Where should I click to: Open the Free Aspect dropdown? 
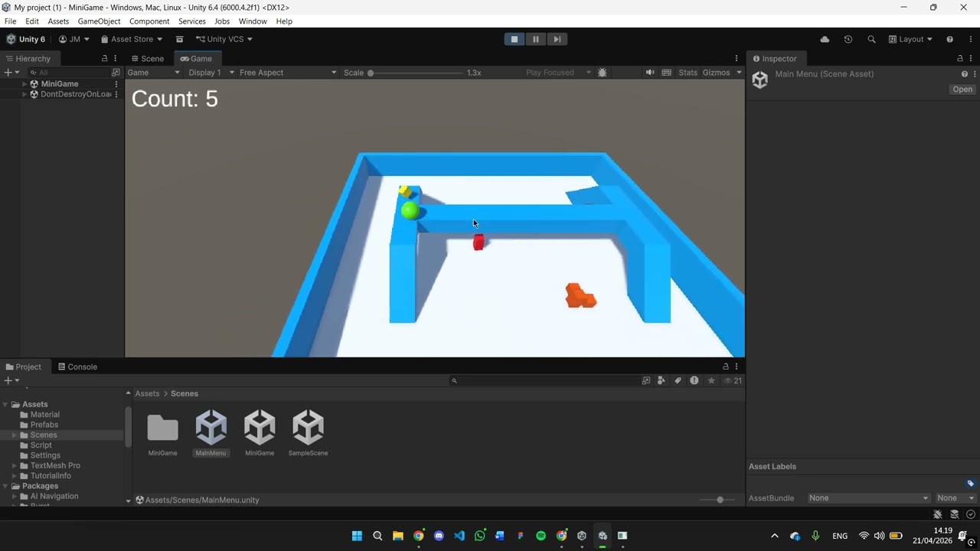pos(287,73)
